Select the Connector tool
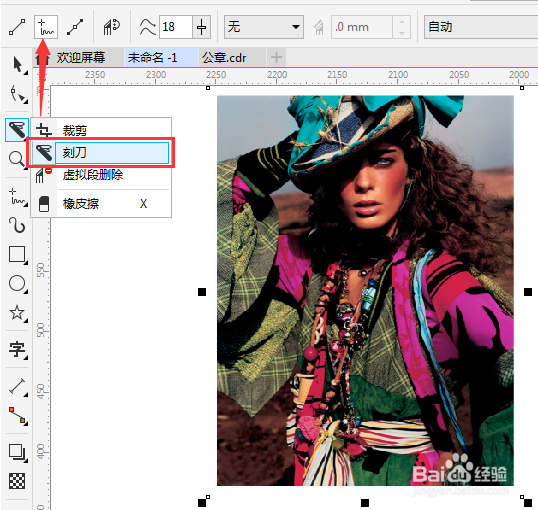This screenshot has height=510, width=538. click(17, 416)
